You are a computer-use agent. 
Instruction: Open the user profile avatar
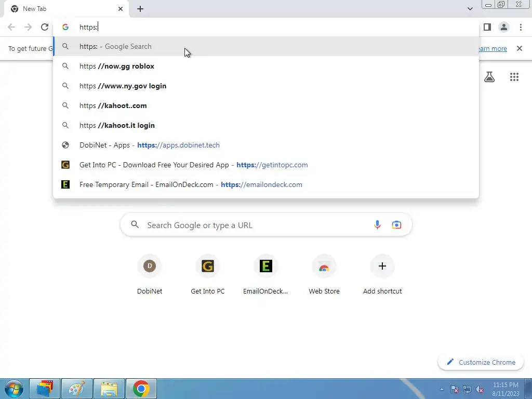tap(504, 27)
